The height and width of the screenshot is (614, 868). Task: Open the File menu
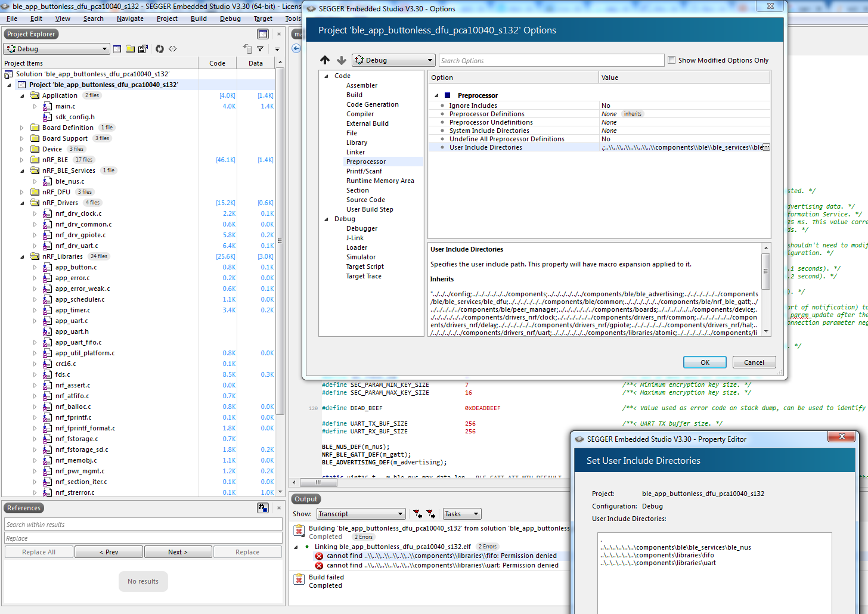[12, 18]
